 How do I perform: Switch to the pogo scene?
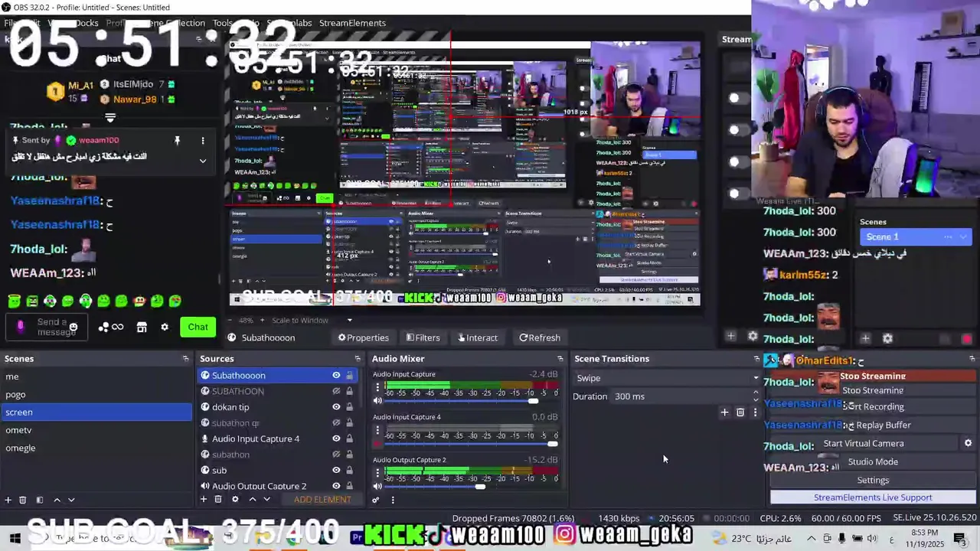point(96,394)
